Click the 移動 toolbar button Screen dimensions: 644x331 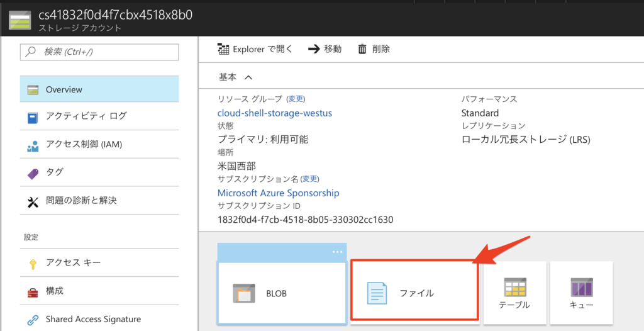tap(325, 49)
